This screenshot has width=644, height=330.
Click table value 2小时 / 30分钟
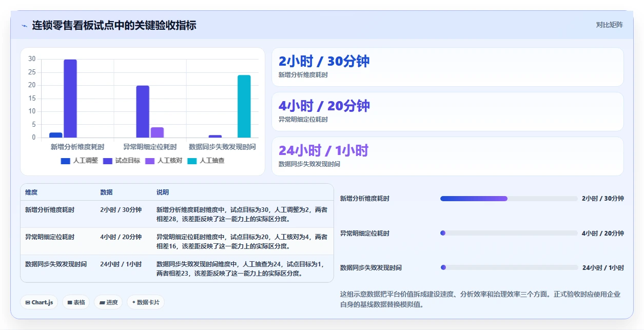coord(121,210)
